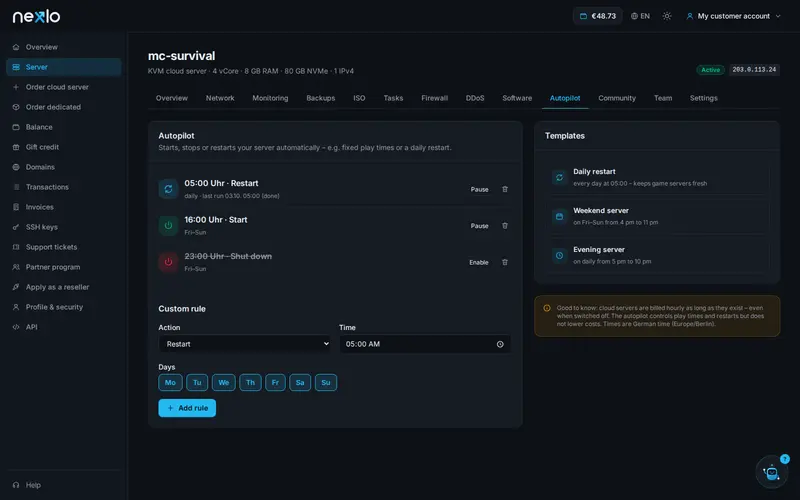Apply the Daily restart template
Screen dimensions: 800x500
(657, 177)
